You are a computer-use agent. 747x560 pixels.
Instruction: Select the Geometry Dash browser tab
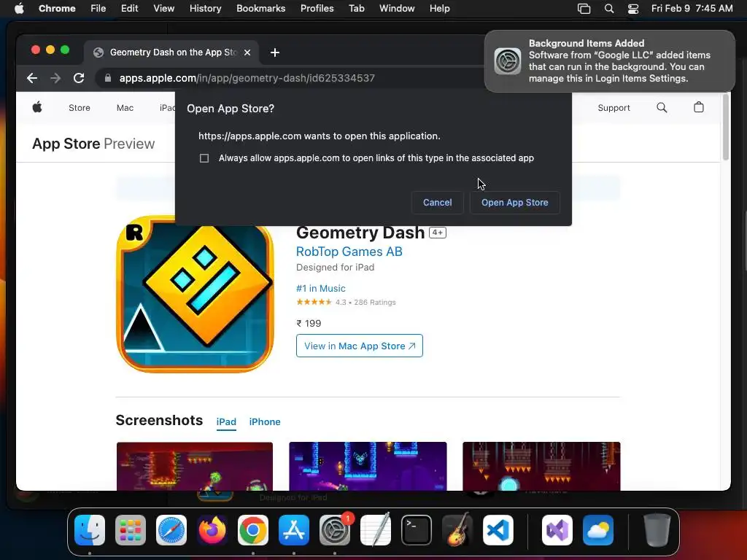pos(171,52)
